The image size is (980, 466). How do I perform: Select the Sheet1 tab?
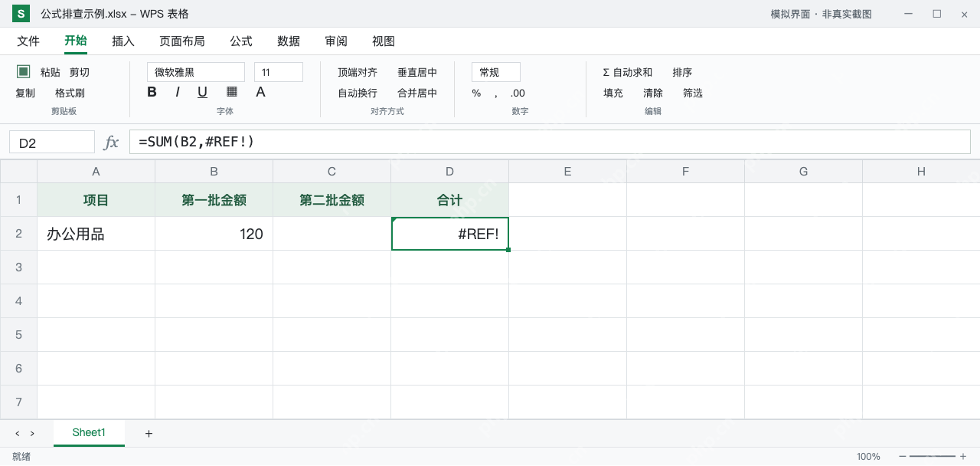pyautogui.click(x=89, y=433)
